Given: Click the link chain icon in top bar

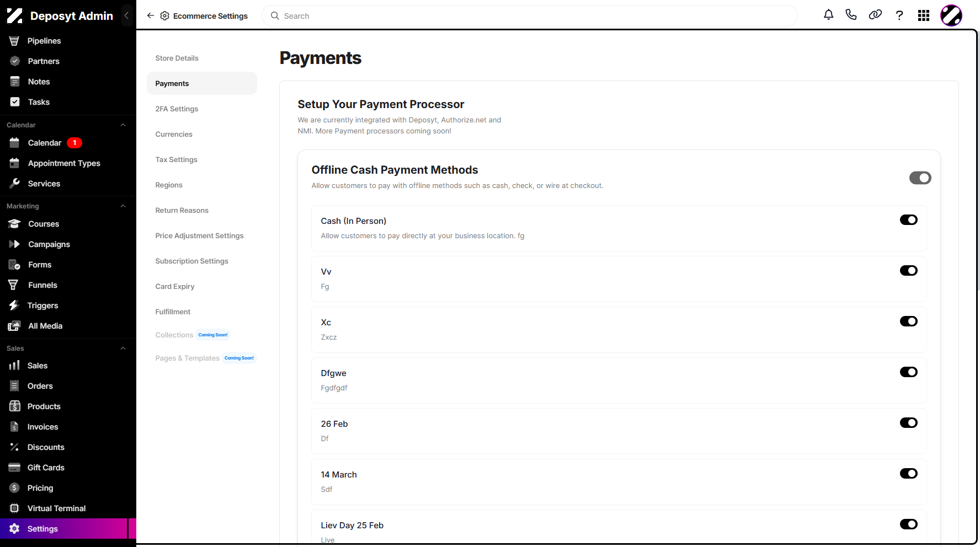Looking at the screenshot, I should 875,15.
